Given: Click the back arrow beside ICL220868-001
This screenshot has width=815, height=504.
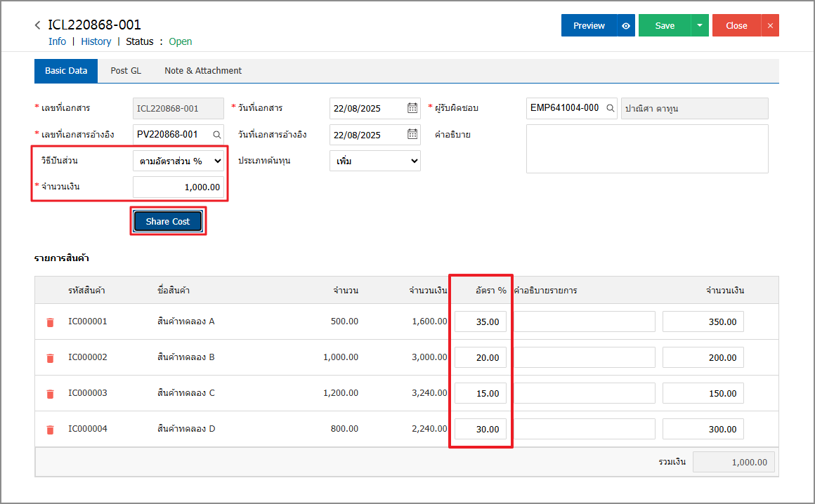Looking at the screenshot, I should coord(37,25).
